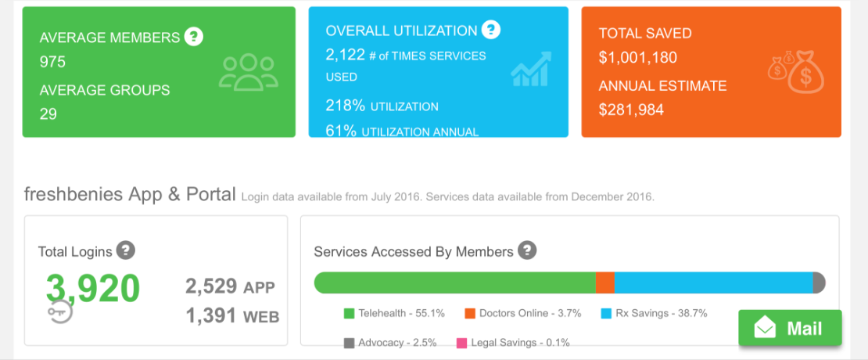Click the help icon beside Average Members
This screenshot has height=360, width=868.
click(193, 37)
